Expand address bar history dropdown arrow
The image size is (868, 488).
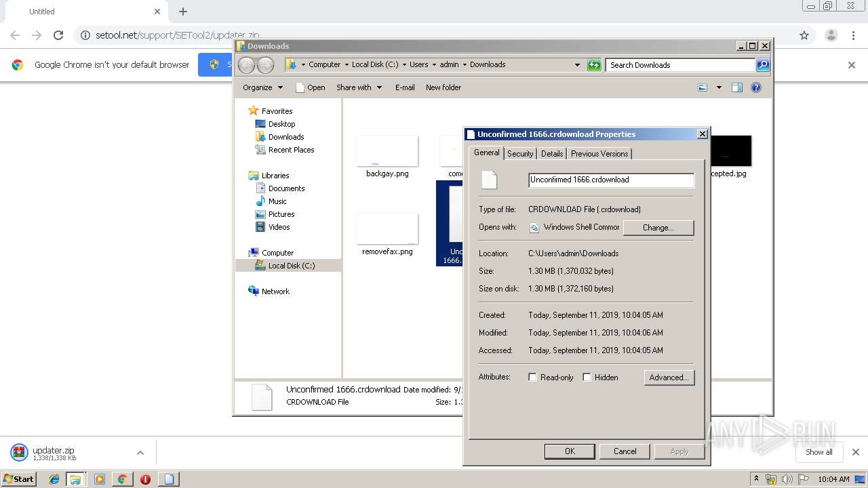pyautogui.click(x=577, y=65)
